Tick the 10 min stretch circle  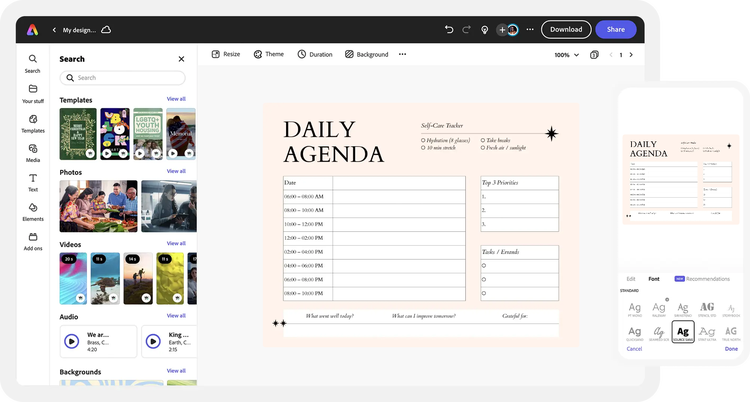coord(423,148)
